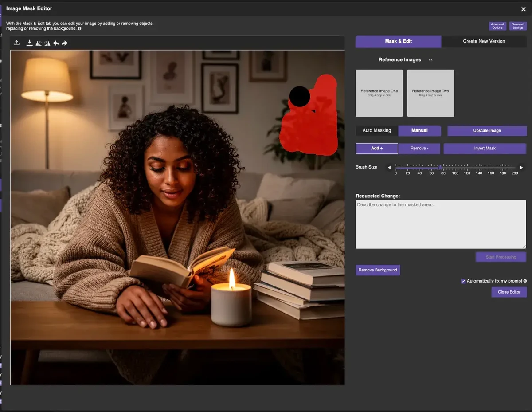Collapse the Reference Images section chevron
This screenshot has width=532, height=412.
click(430, 60)
